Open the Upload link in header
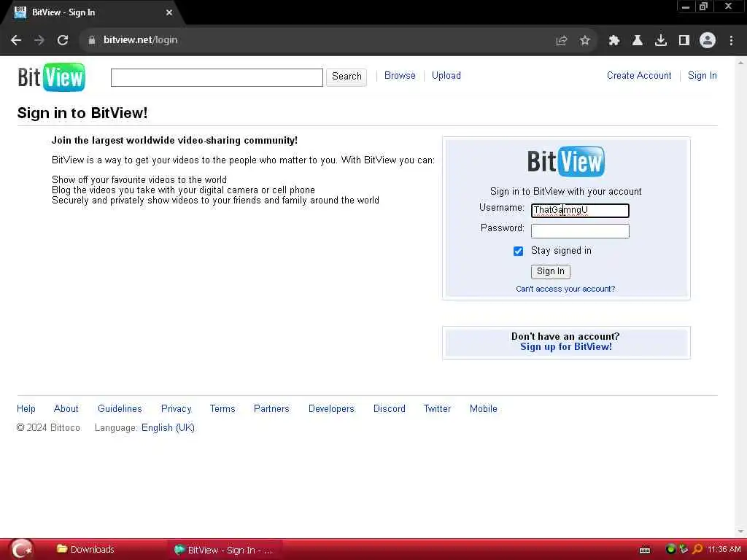This screenshot has width=747, height=560. [446, 76]
